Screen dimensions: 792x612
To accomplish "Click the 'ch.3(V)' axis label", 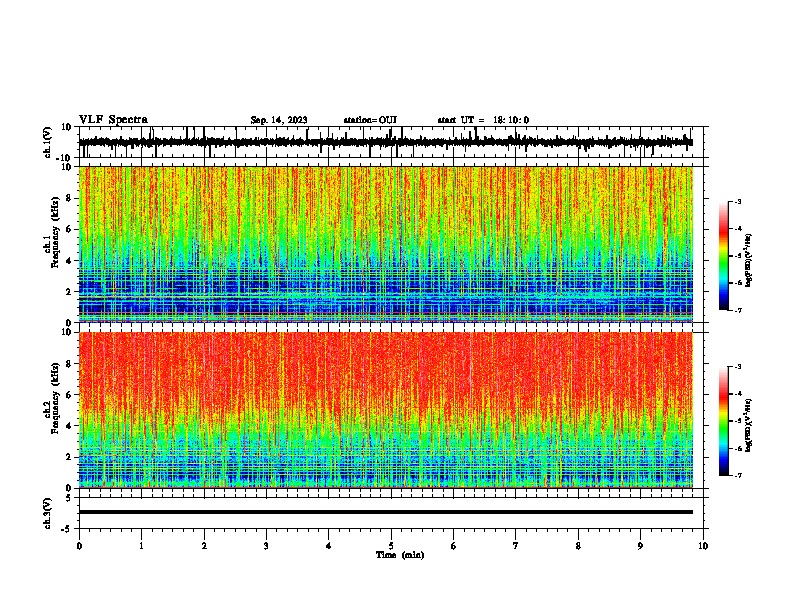I will pos(49,514).
